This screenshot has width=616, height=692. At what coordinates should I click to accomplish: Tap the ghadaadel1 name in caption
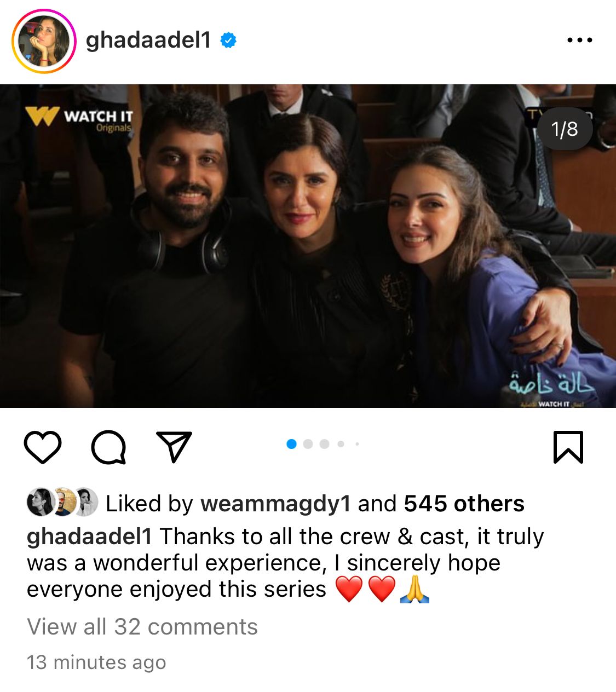click(89, 537)
